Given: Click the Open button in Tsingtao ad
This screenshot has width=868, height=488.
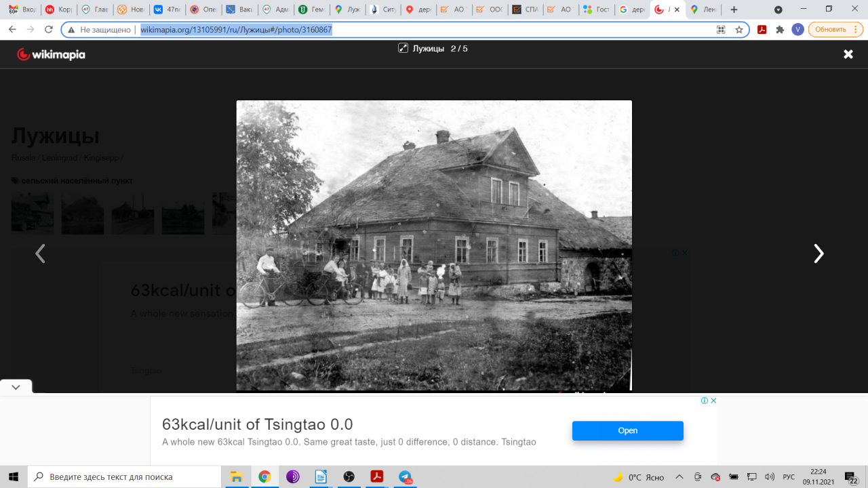Looking at the screenshot, I should coord(627,430).
